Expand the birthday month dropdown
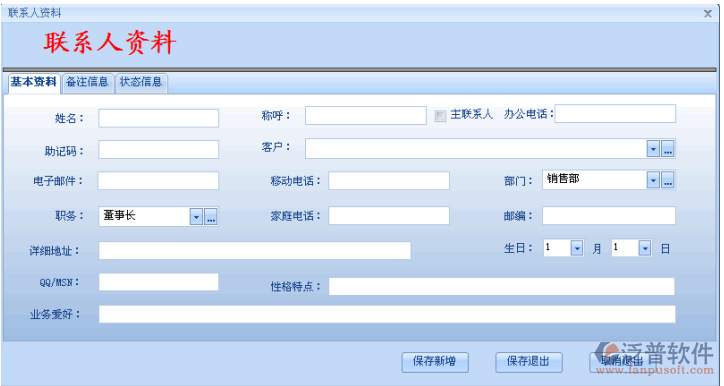This screenshot has width=724, height=386. coord(577,248)
